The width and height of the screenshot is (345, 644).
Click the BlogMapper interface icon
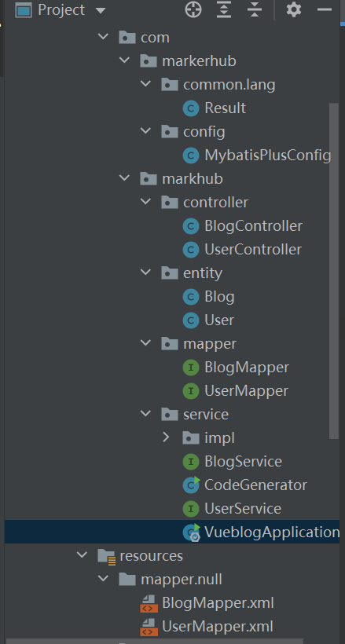[191, 368]
